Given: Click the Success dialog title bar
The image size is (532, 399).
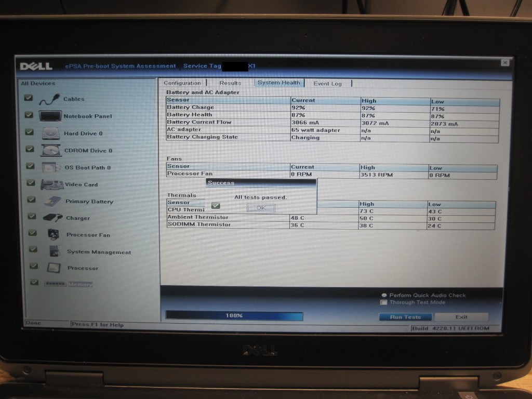Looking at the screenshot, I should pos(261,183).
